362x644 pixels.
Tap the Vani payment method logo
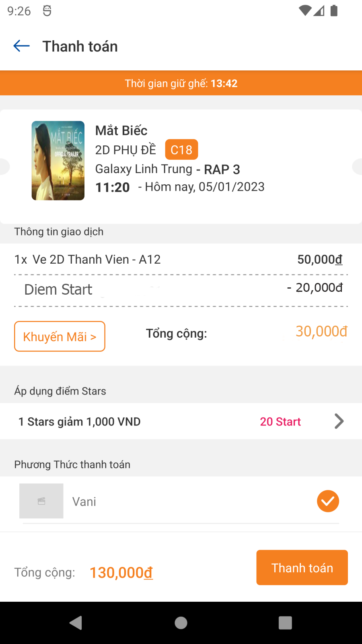41,501
